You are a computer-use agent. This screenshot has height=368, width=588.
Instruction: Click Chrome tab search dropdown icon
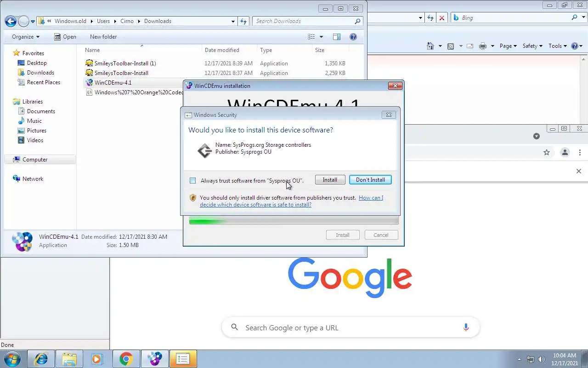(x=536, y=136)
